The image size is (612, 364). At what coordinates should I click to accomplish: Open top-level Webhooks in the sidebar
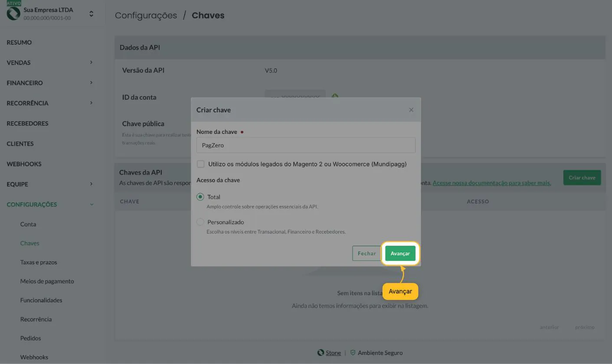24,164
